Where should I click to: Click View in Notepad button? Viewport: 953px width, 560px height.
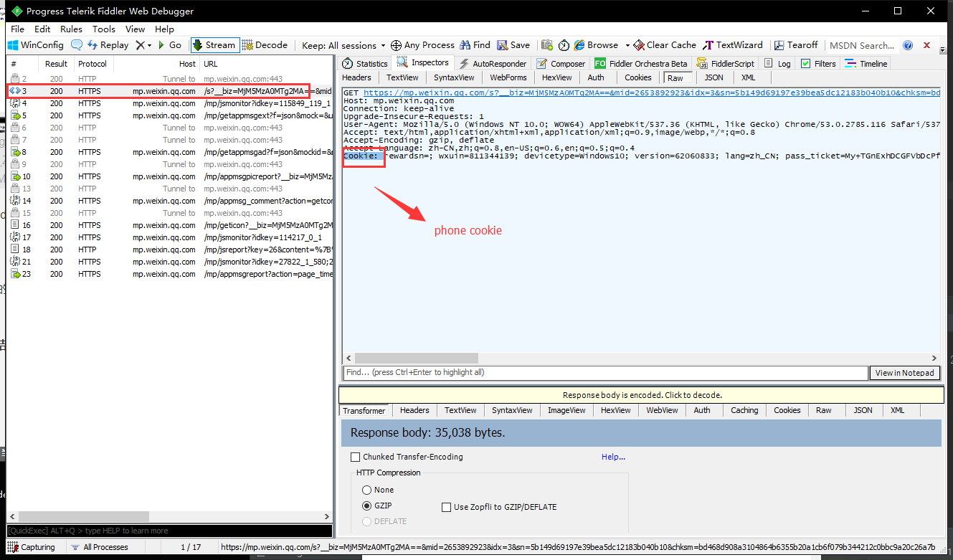coord(904,373)
